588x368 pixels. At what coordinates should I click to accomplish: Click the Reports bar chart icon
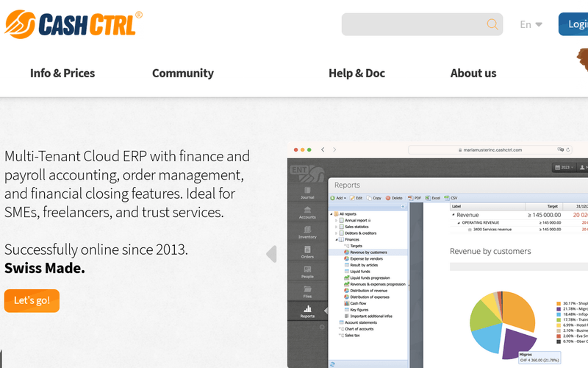pos(307,310)
